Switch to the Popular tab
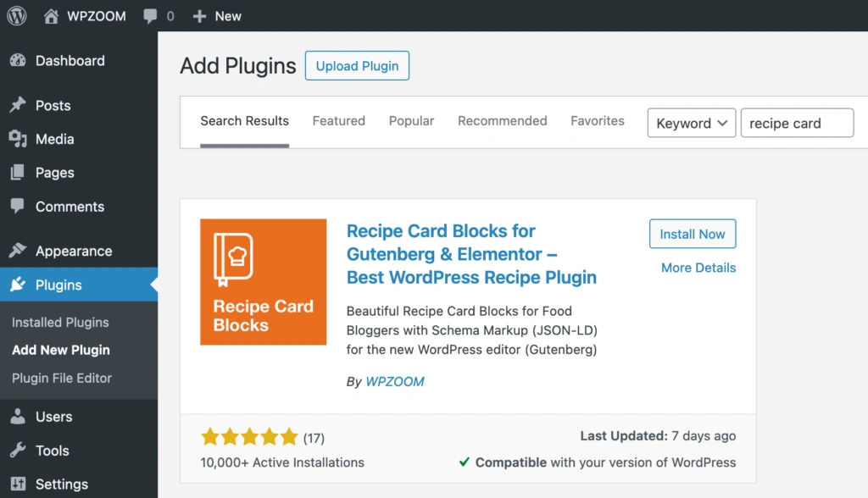This screenshot has width=868, height=498. (411, 121)
